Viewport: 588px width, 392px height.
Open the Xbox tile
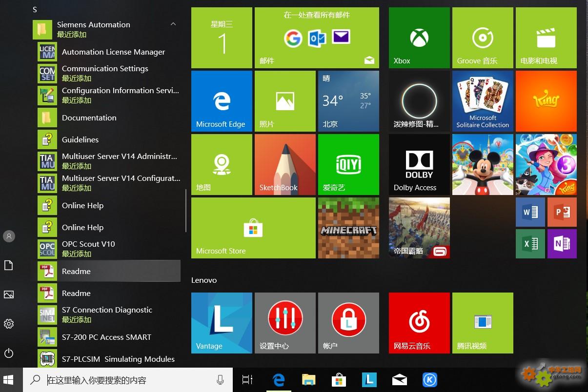[x=419, y=38]
